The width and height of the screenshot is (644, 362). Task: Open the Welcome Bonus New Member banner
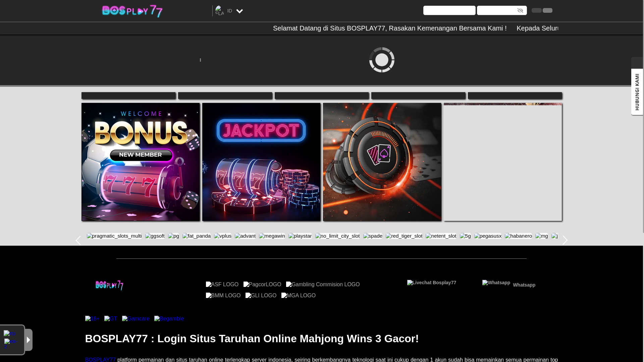[x=141, y=162]
